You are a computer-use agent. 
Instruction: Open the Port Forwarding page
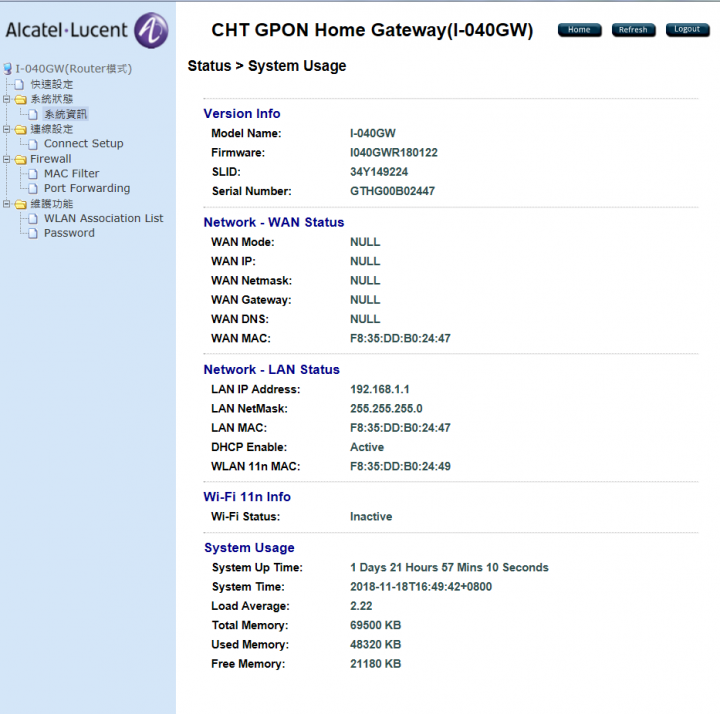pos(87,188)
